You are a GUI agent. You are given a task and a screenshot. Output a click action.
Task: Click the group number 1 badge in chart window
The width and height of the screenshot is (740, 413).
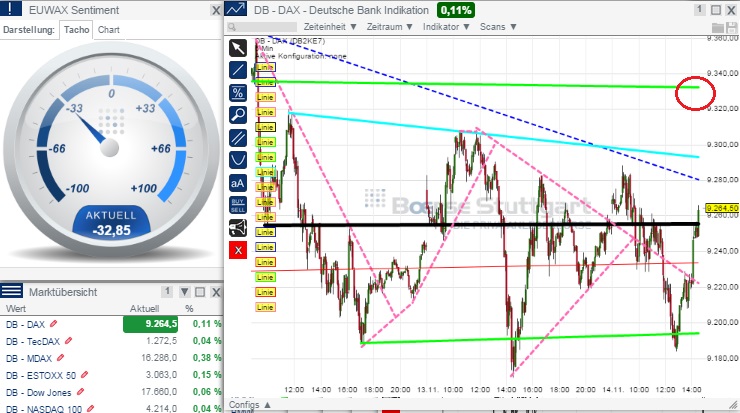[x=700, y=9]
